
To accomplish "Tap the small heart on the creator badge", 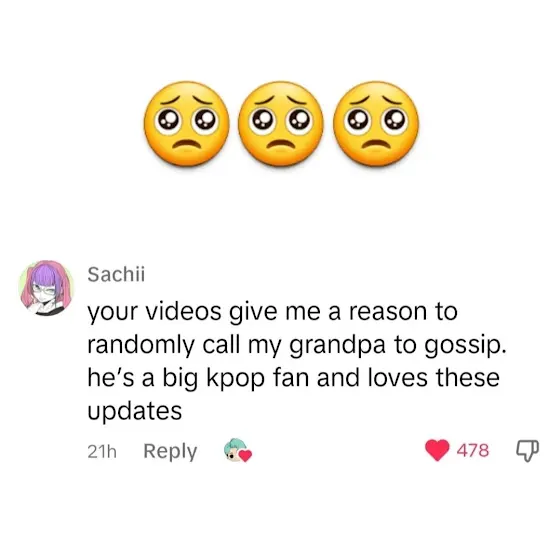I will [246, 455].
